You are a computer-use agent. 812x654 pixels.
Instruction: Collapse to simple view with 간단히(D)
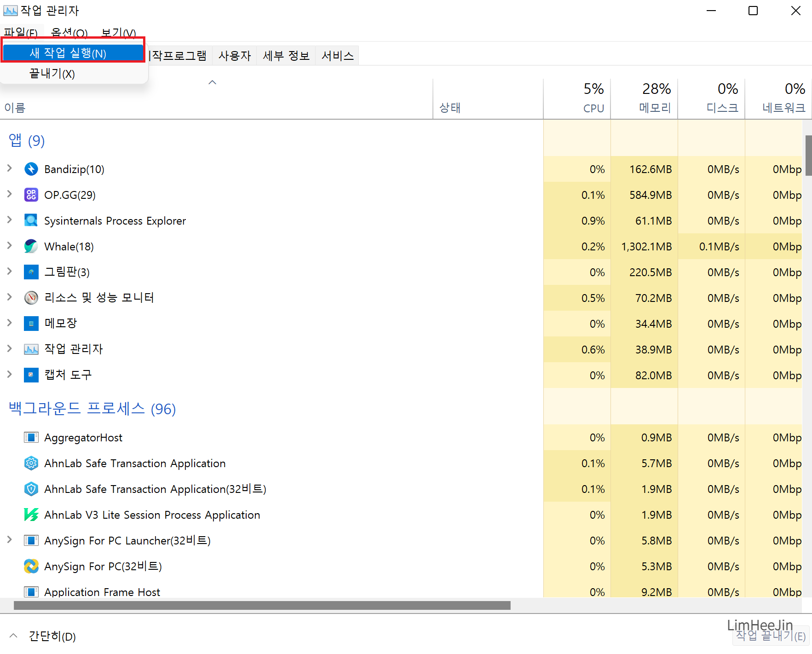(42, 637)
